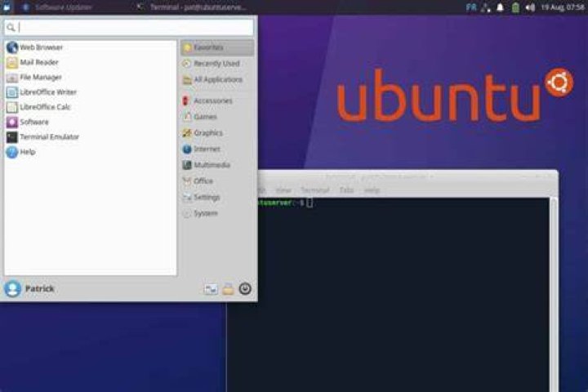Launch File Manager from favorites
The height and width of the screenshot is (392, 588).
click(91, 78)
